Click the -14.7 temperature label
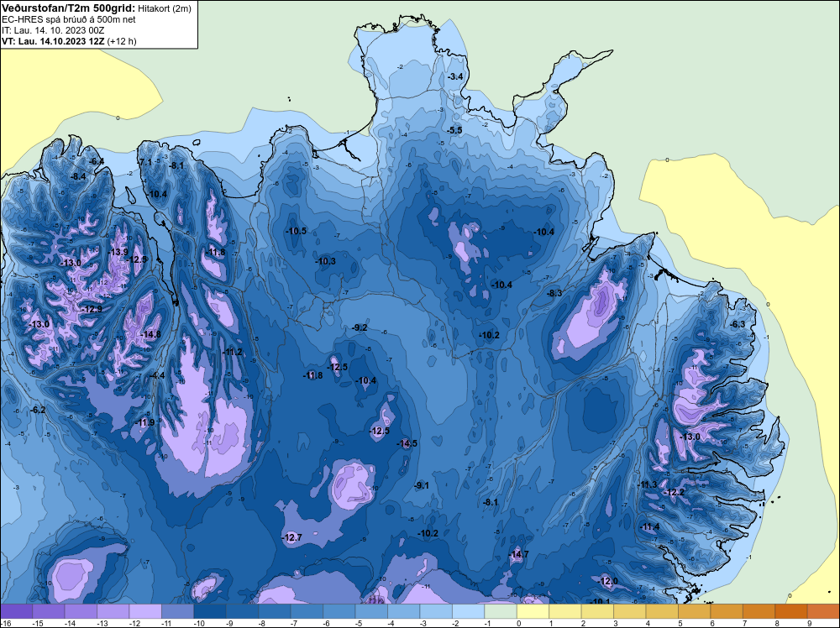Viewport: 840px width, 628px height. point(518,554)
